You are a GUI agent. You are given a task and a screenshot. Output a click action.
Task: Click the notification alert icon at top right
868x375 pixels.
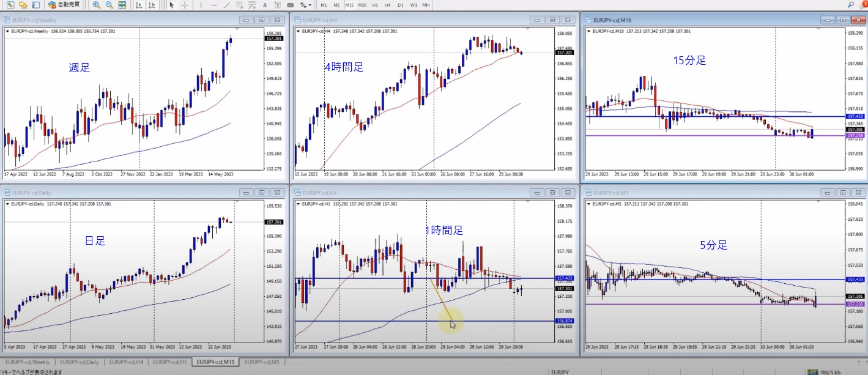coord(863,5)
